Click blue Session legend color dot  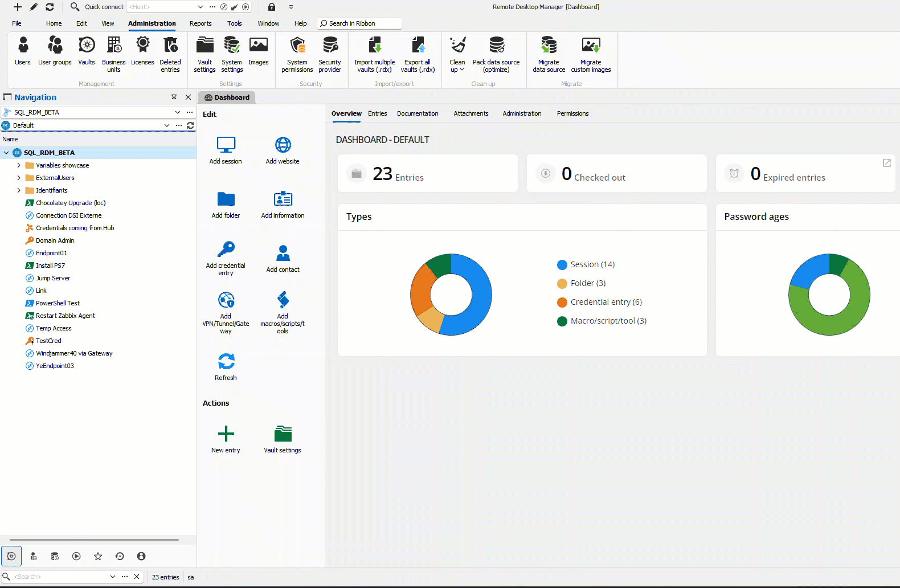coord(562,264)
